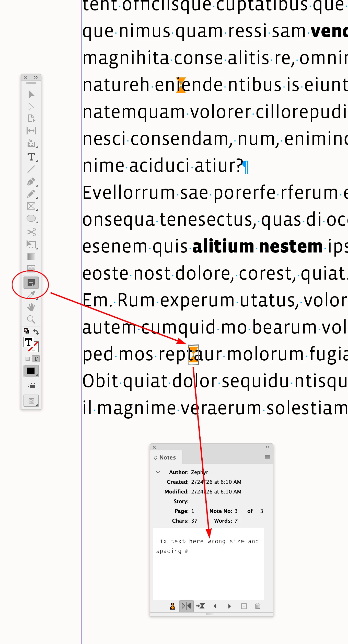Go to the note anchor
The image size is (348, 644).
(x=200, y=606)
